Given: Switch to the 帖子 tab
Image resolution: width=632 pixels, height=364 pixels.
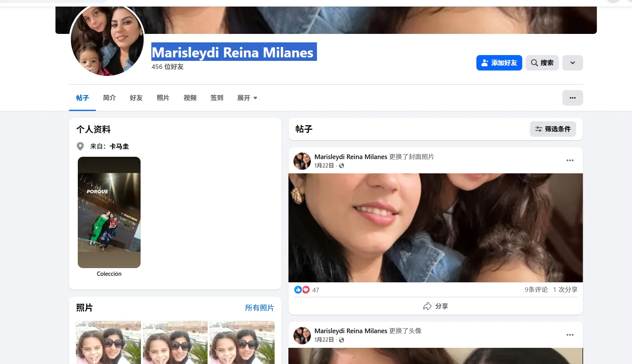Looking at the screenshot, I should pyautogui.click(x=82, y=98).
